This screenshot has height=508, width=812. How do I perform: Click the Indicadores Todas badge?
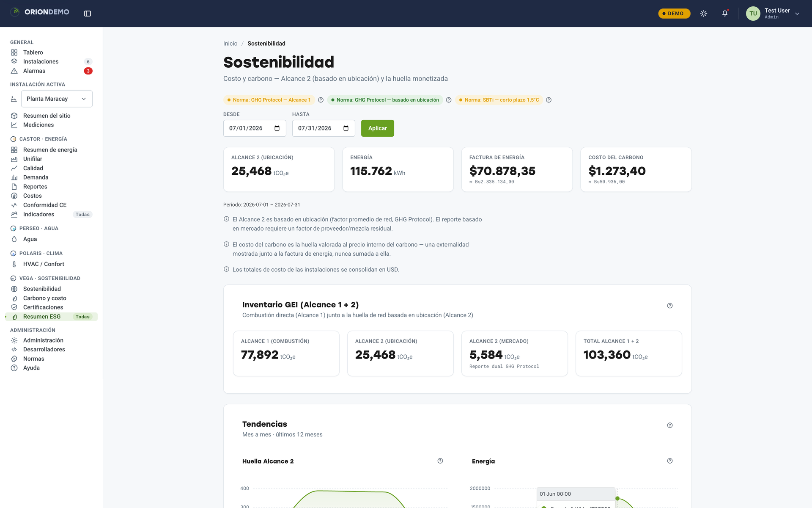(82, 215)
